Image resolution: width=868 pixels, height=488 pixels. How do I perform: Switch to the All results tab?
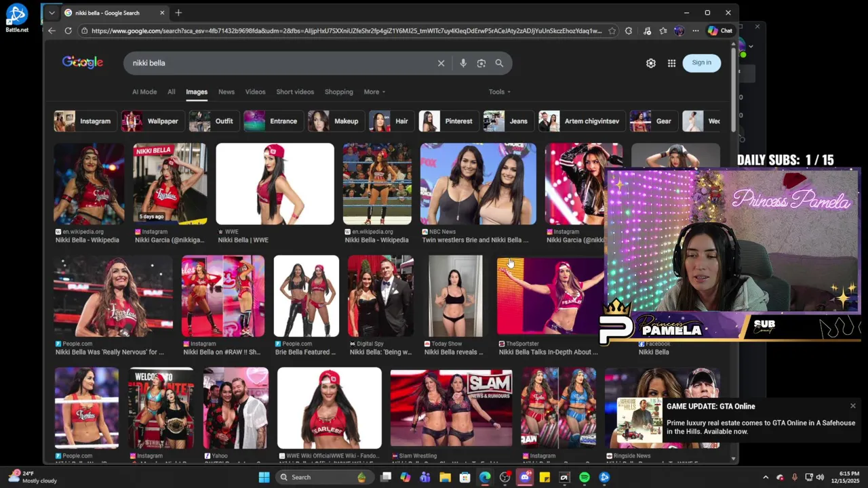coord(172,92)
